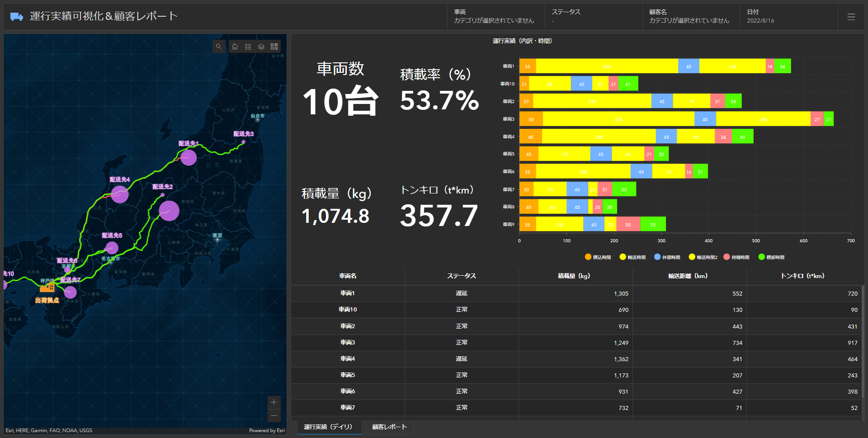Viewport: 868px width, 438px height.
Task: Toggle the 積卸時間 legend series
Action: pyautogui.click(x=771, y=257)
